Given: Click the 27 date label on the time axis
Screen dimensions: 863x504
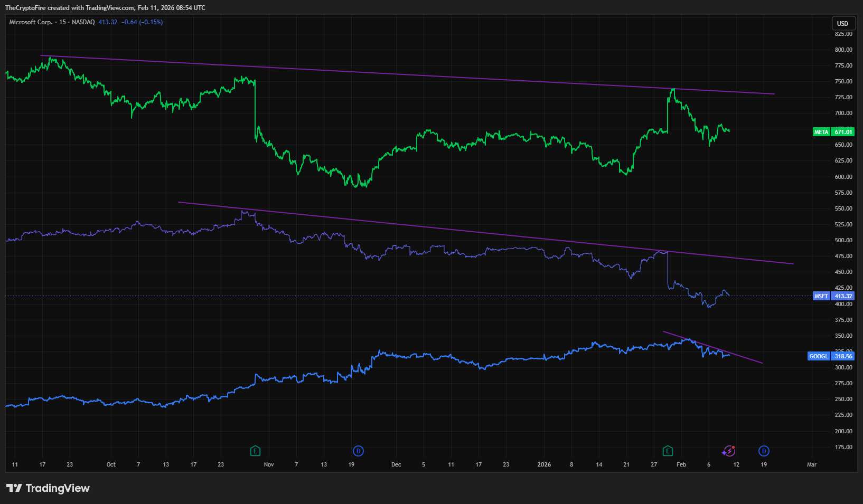Looking at the screenshot, I should 654,464.
